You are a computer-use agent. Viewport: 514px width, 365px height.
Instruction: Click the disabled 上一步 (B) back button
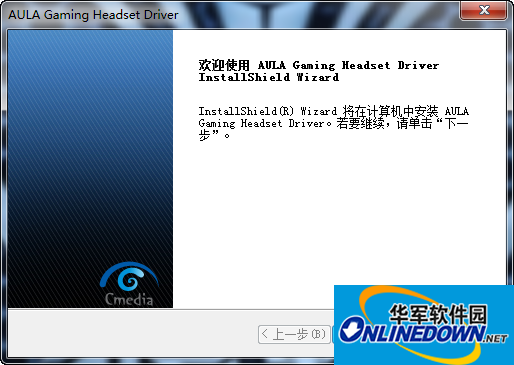294,334
